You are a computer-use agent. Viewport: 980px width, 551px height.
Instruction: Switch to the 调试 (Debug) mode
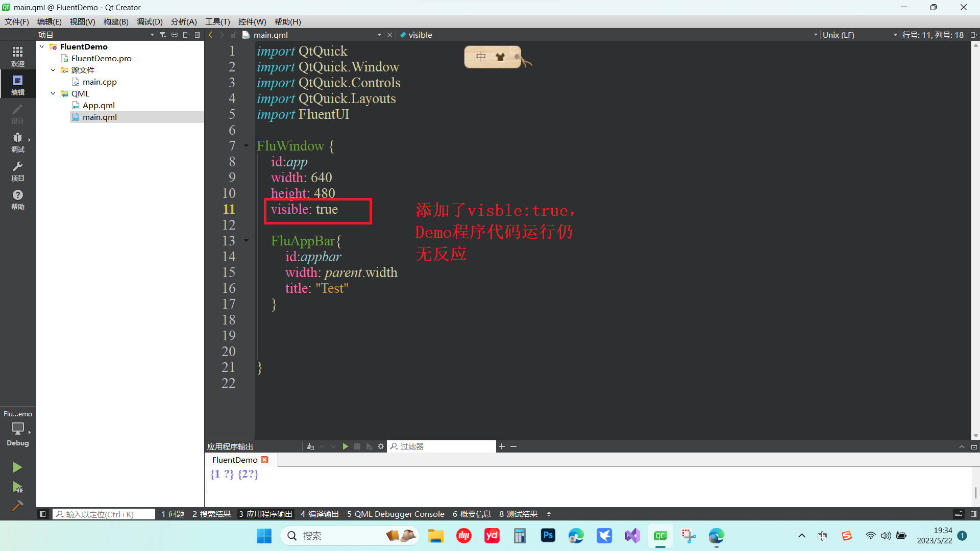17,142
